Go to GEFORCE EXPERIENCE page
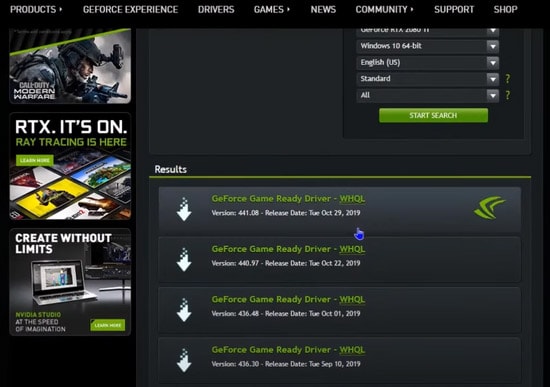This screenshot has width=550, height=387. (130, 9)
